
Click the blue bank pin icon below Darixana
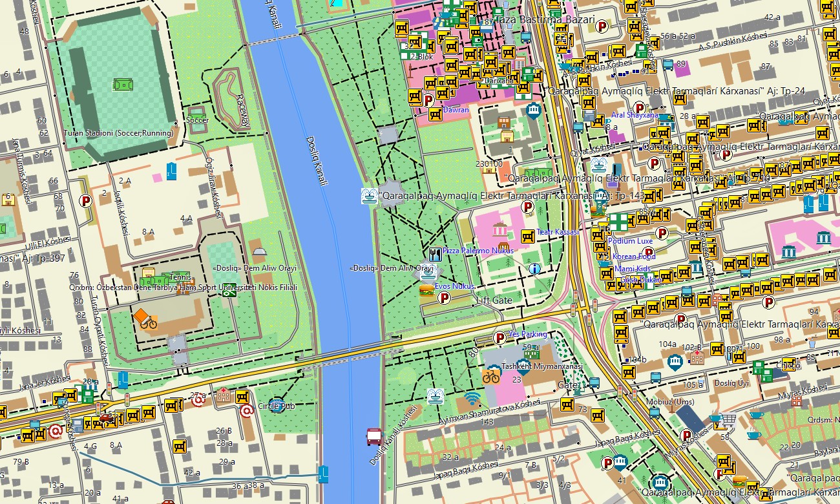click(x=533, y=112)
